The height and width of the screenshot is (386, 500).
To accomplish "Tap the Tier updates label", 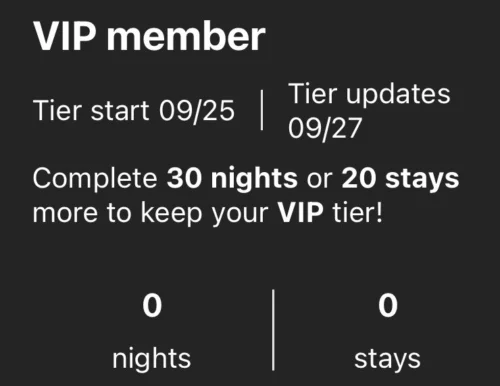I will click(x=369, y=94).
